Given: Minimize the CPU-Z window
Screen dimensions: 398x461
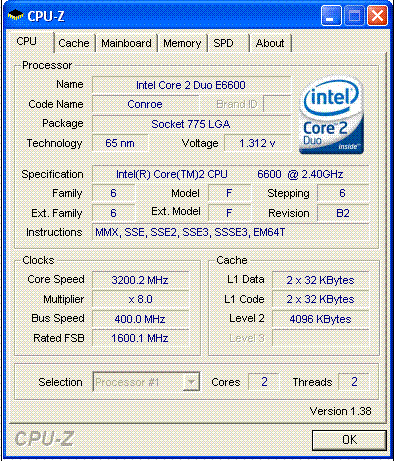Looking at the screenshot, I should tap(331, 16).
